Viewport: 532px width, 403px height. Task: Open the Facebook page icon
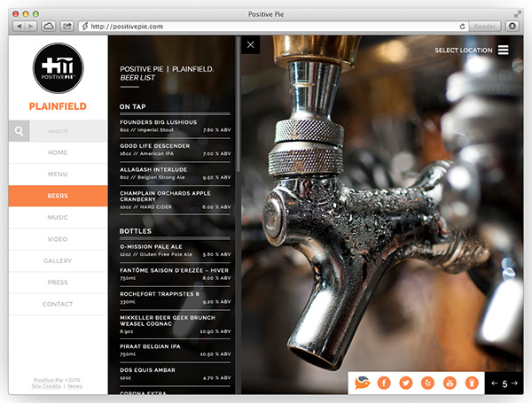pos(384,383)
